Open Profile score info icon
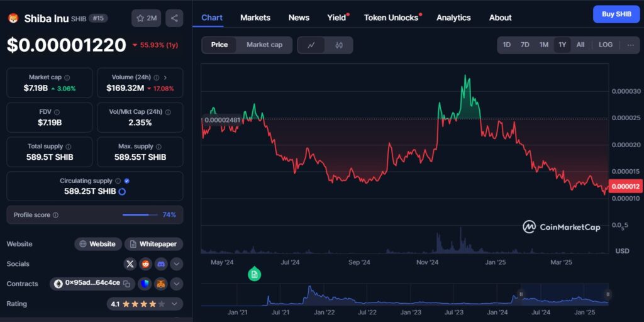This screenshot has height=322, width=644. coord(55,215)
